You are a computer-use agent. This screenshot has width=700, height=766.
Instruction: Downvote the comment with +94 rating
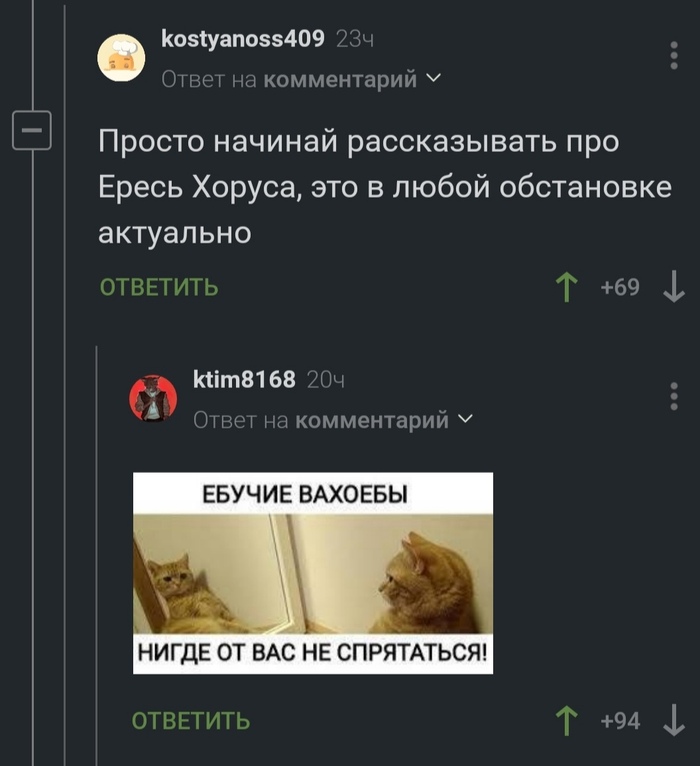point(674,721)
